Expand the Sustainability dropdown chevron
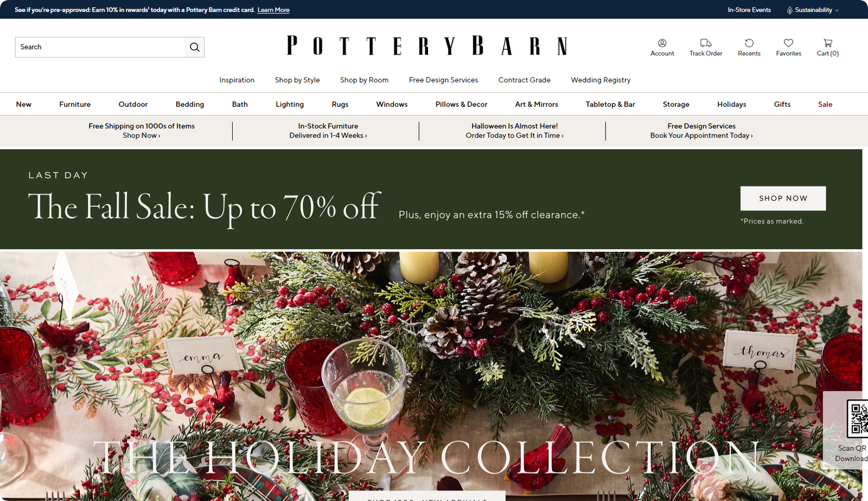 coord(837,10)
